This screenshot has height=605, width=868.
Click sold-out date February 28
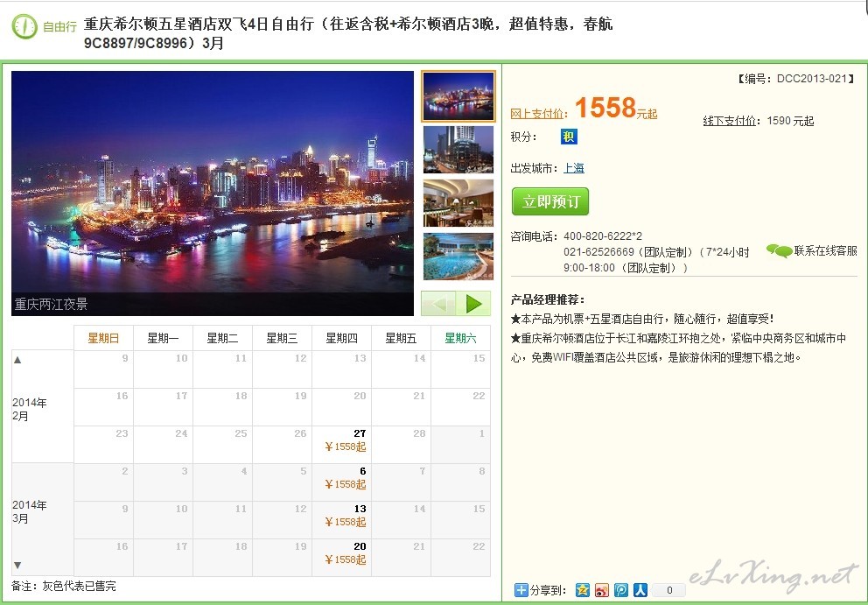pyautogui.click(x=401, y=444)
